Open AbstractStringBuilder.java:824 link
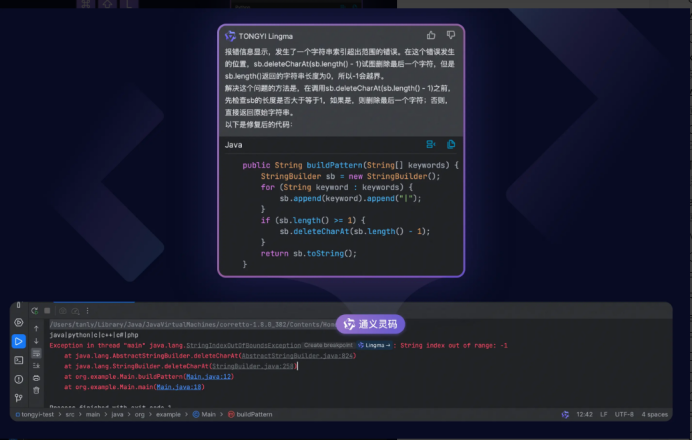692x441 pixels. coord(297,356)
